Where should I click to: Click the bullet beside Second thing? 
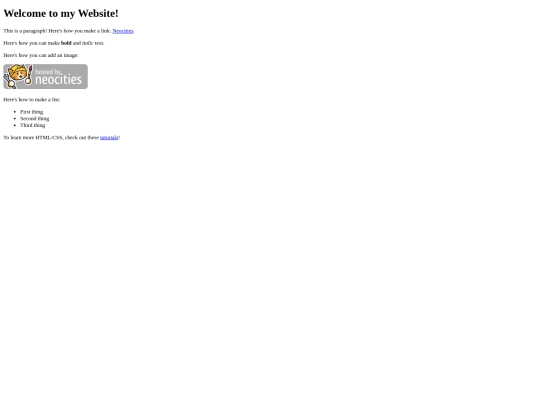15,118
